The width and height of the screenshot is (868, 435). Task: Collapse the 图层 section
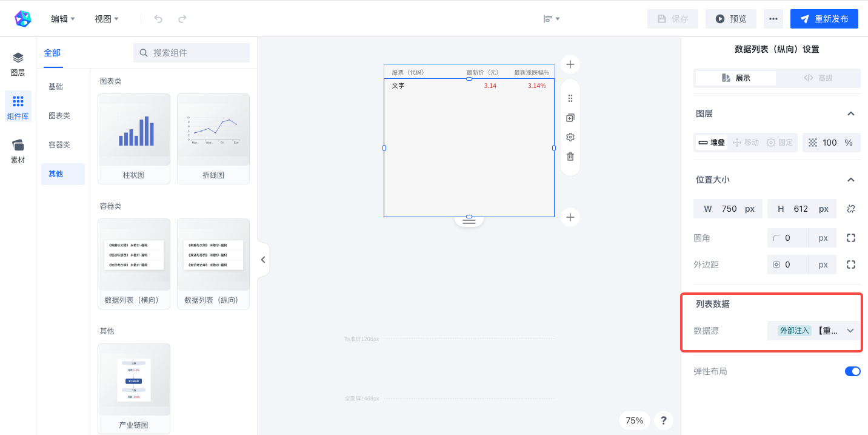point(851,113)
